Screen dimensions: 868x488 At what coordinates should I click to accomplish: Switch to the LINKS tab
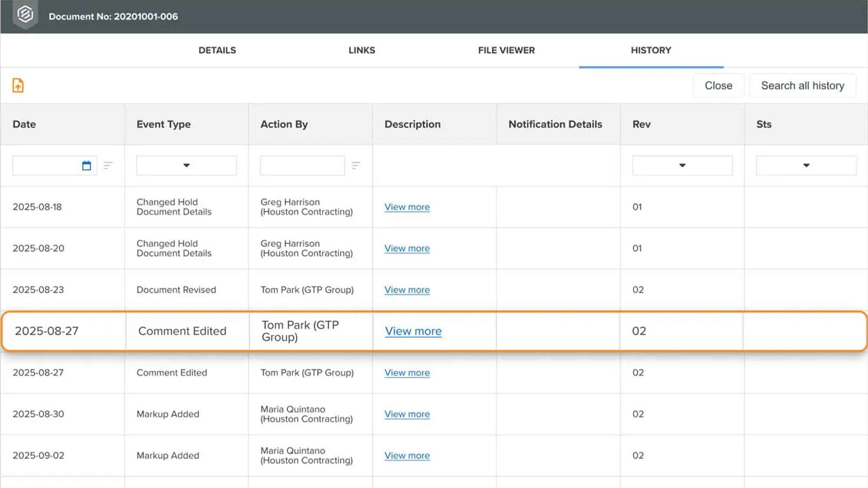point(362,50)
